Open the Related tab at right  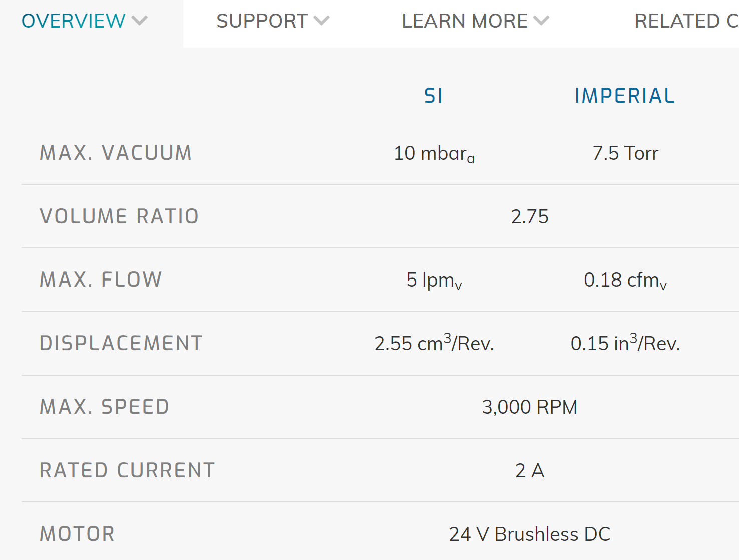[686, 21]
